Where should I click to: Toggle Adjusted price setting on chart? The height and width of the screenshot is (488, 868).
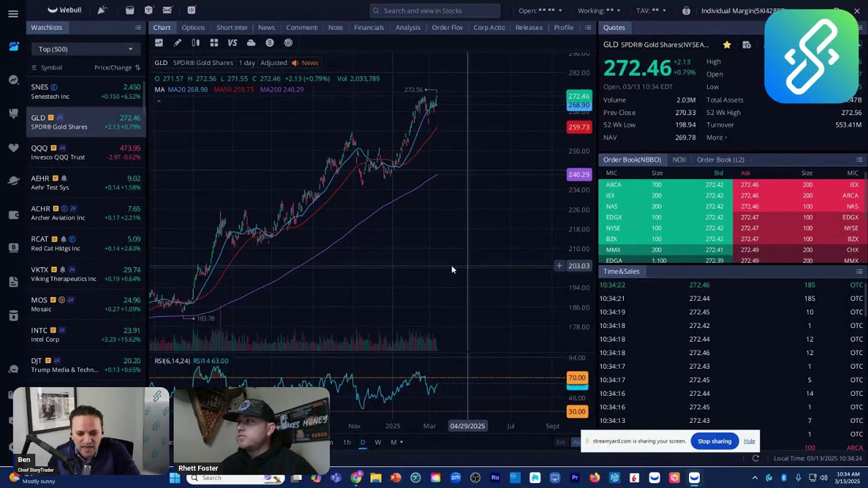[x=273, y=63]
